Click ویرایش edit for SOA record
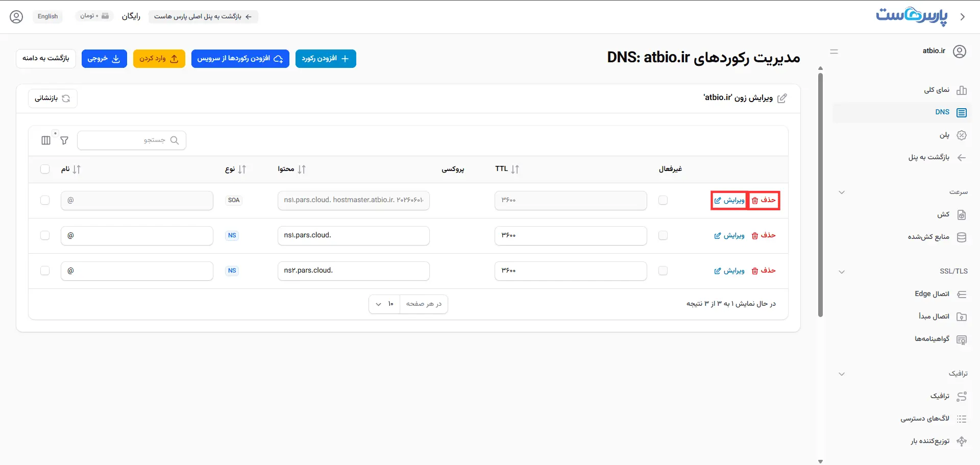Viewport: 980px width, 465px height. point(729,201)
